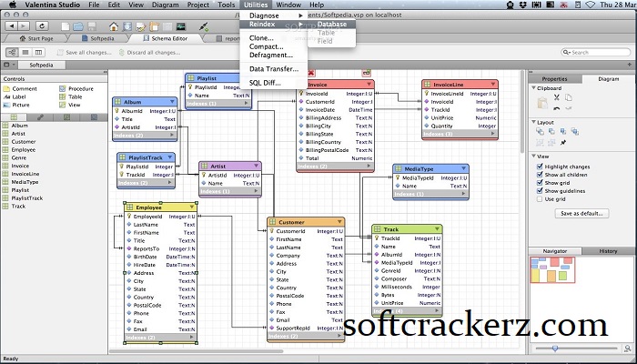Click the zoom slider handle under Navigator
Viewport: 637px width, 364px height.
[555, 349]
